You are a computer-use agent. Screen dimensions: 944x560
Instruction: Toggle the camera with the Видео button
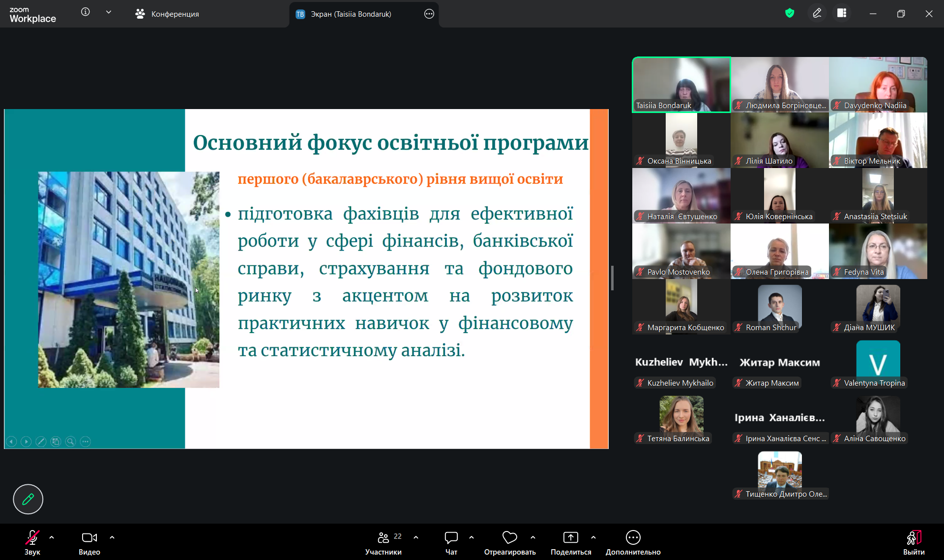point(89,538)
